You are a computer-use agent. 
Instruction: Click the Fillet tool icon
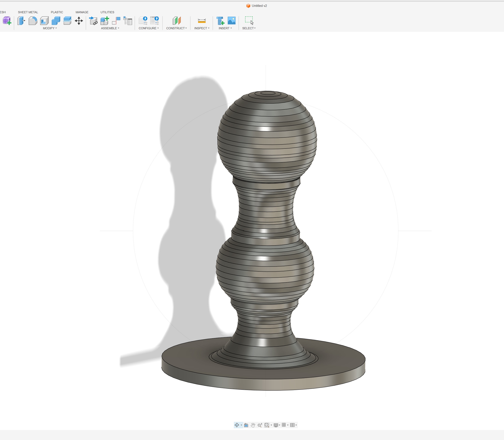(33, 21)
